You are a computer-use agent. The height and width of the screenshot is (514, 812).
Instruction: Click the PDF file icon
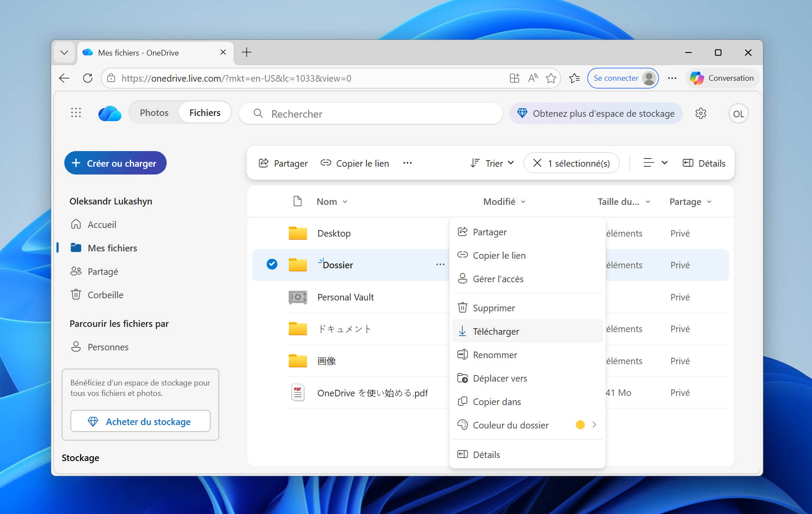[298, 392]
